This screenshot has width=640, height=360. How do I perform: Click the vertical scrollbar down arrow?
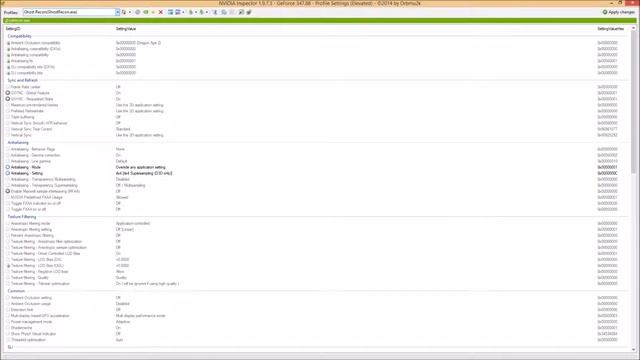(x=633, y=349)
